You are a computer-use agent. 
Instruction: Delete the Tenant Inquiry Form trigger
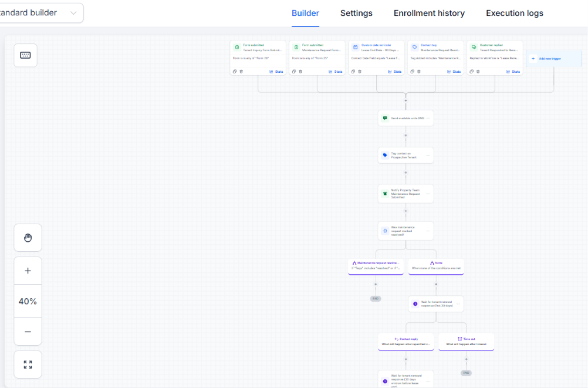[241, 71]
